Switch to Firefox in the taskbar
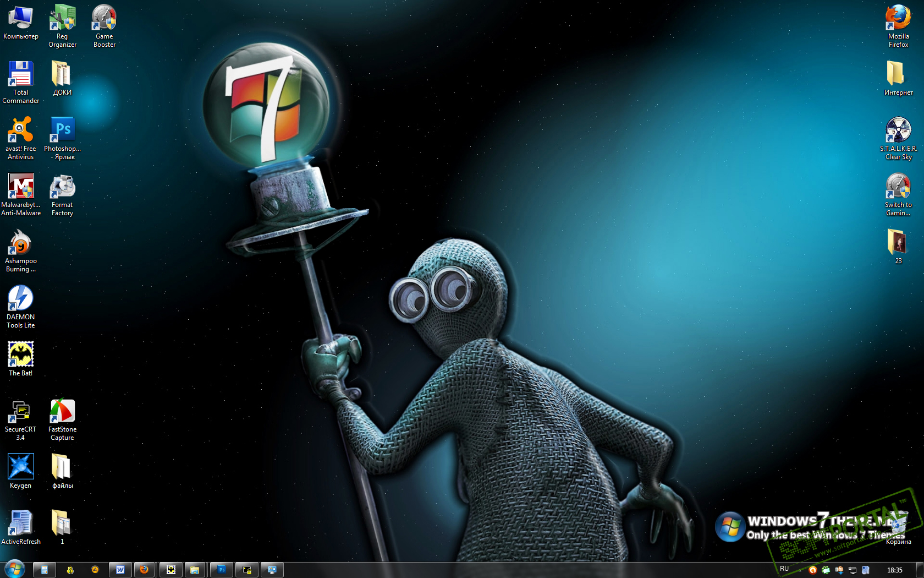 point(145,570)
